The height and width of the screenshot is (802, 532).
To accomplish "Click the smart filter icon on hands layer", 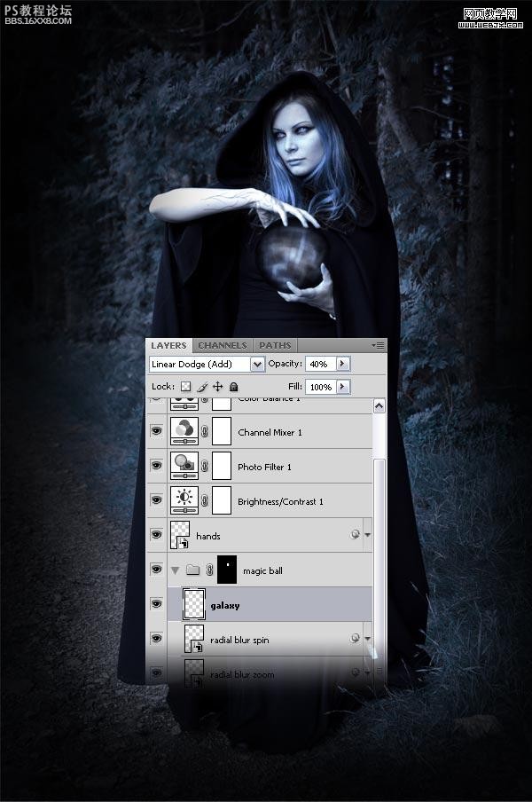I will (356, 534).
